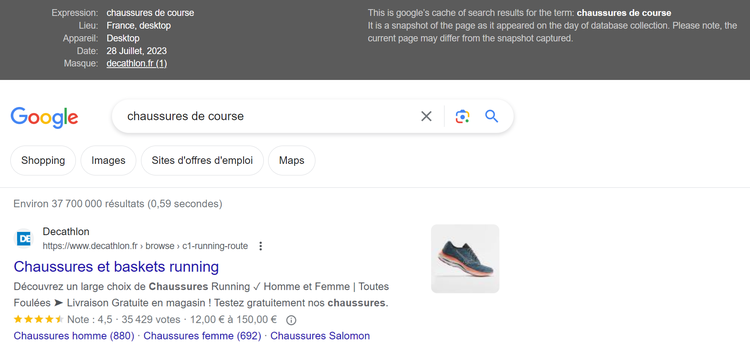Click the Google logo
Image resolution: width=750 pixels, height=360 pixels.
tap(44, 118)
